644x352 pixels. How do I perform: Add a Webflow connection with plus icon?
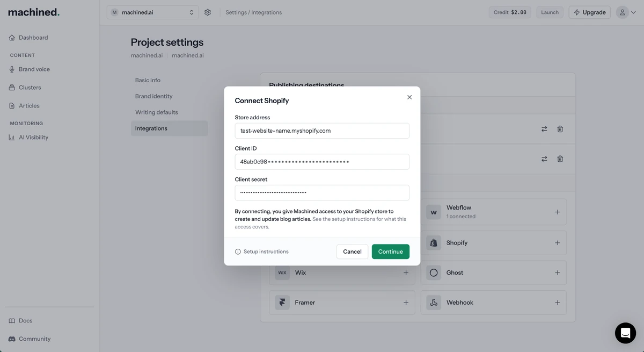pos(557,212)
